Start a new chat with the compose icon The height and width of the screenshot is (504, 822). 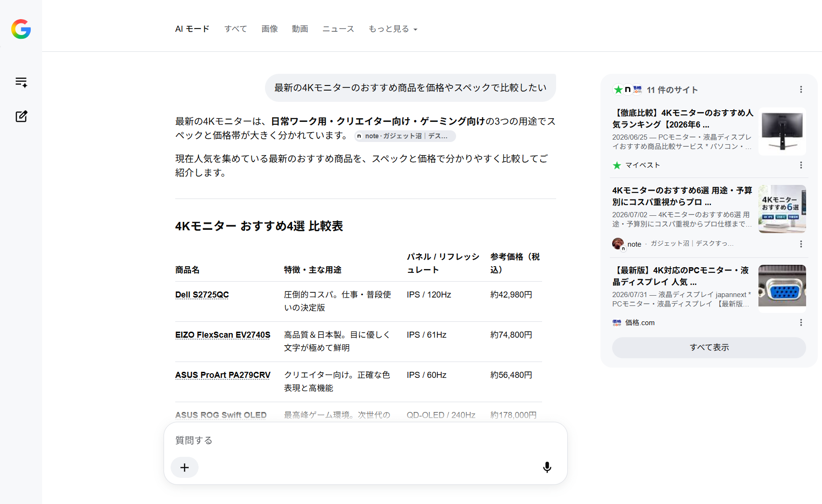[x=21, y=116]
